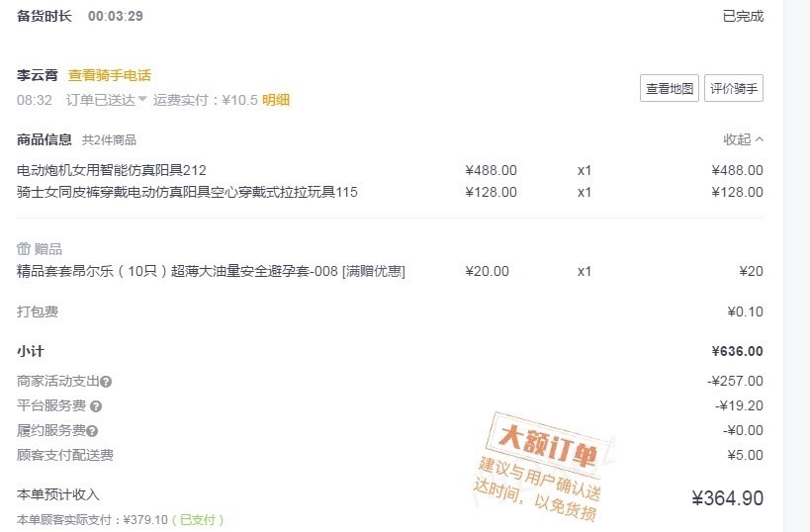
Task: Open 查看骑手电话 link
Action: point(110,75)
